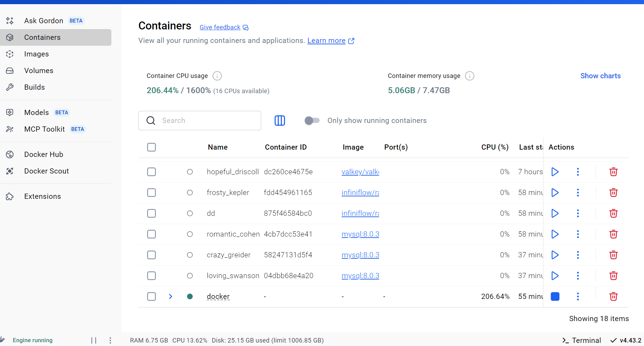Screen dimensions: 644x346
Task: Start the dd container
Action: 555,213
